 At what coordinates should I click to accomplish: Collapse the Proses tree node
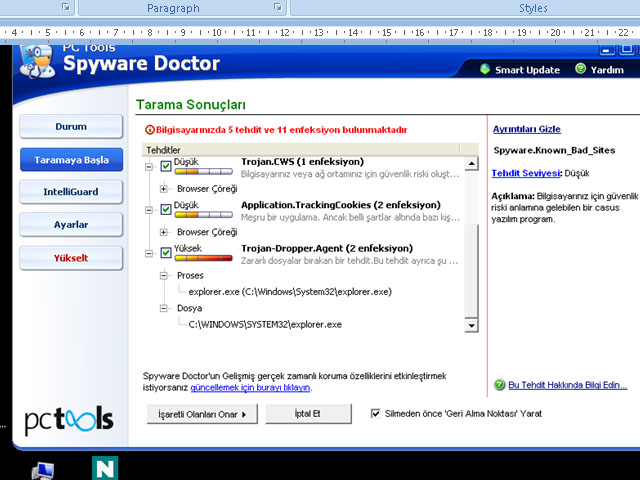[x=163, y=274]
